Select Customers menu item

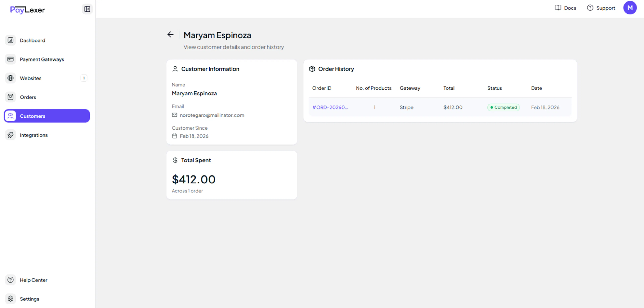point(47,116)
